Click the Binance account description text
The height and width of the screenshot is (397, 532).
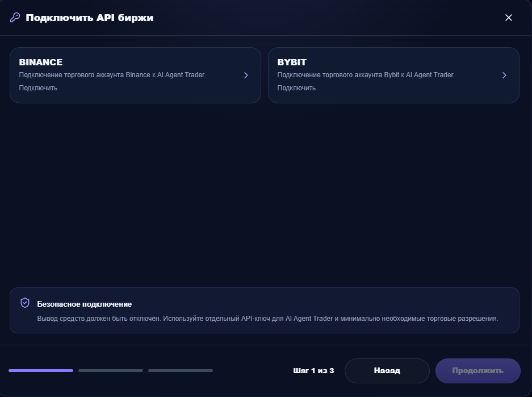(112, 75)
